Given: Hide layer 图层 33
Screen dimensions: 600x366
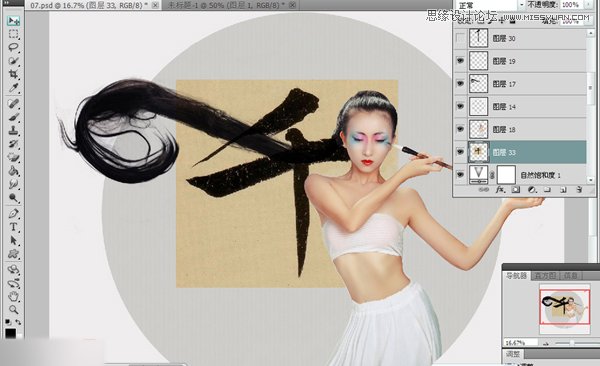Looking at the screenshot, I should tap(460, 152).
